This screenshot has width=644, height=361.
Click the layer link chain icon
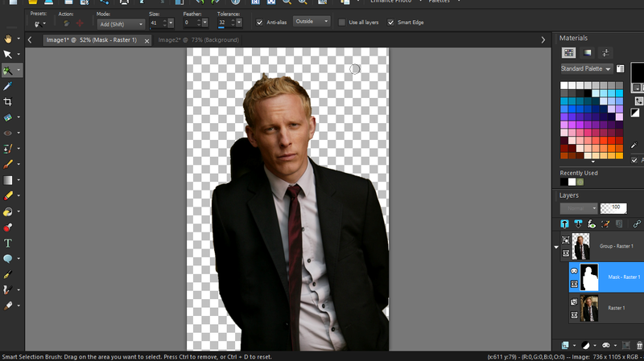point(637,224)
